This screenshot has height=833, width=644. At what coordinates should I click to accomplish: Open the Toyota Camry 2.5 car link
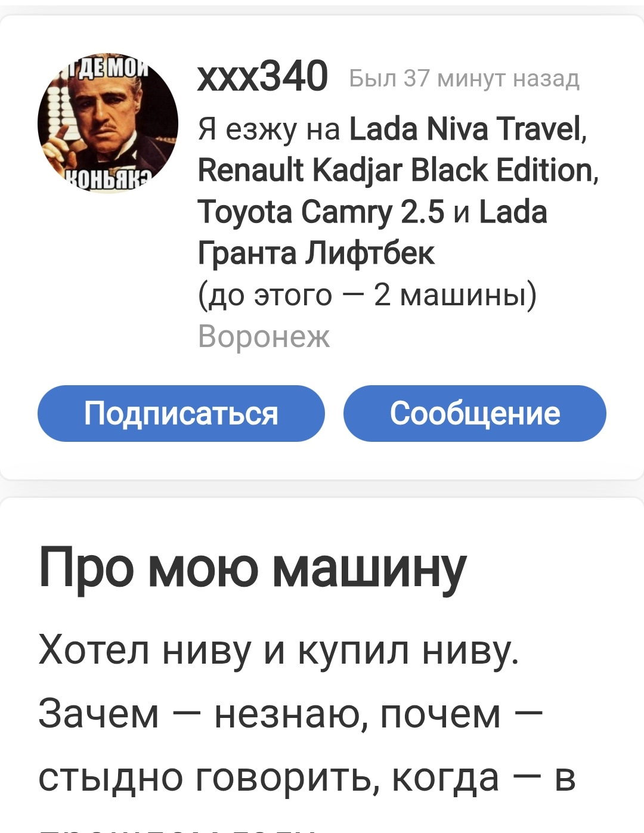click(x=321, y=212)
